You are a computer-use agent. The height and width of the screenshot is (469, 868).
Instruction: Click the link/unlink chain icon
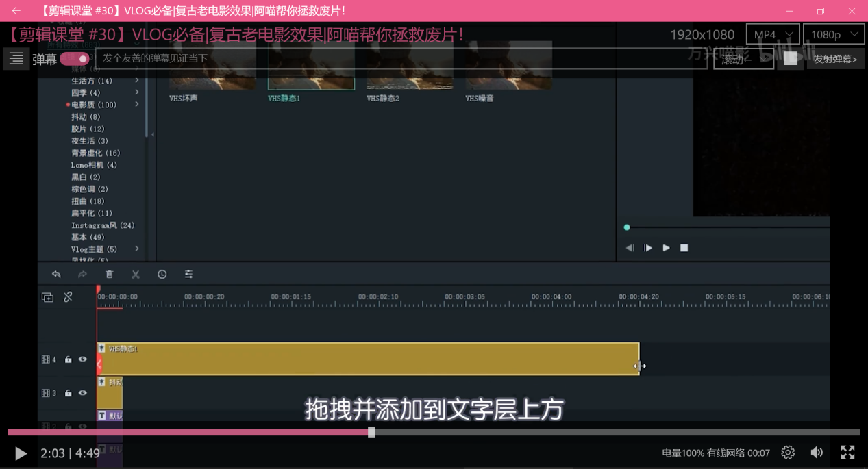[x=68, y=297]
